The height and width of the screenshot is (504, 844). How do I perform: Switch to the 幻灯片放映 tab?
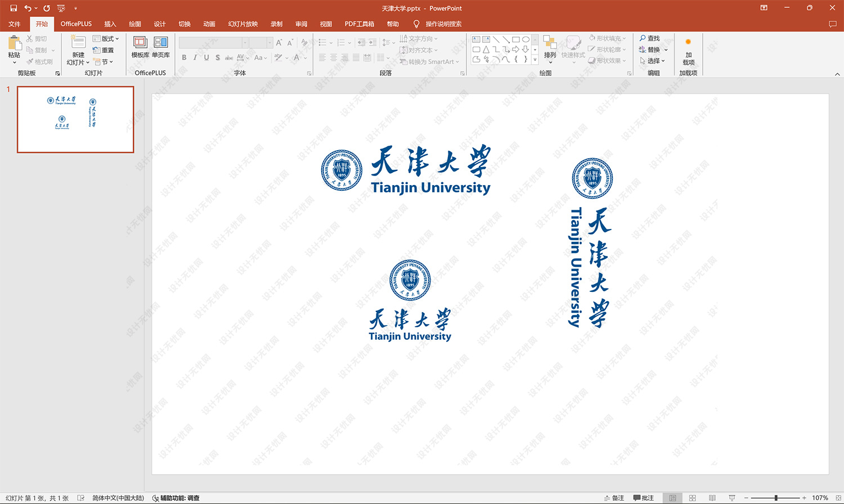pyautogui.click(x=243, y=24)
